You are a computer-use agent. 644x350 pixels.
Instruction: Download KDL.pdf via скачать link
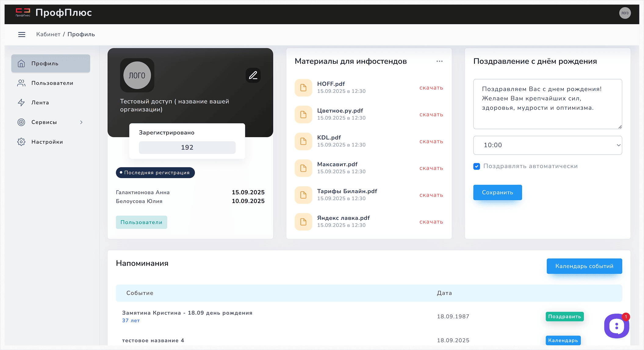click(431, 141)
